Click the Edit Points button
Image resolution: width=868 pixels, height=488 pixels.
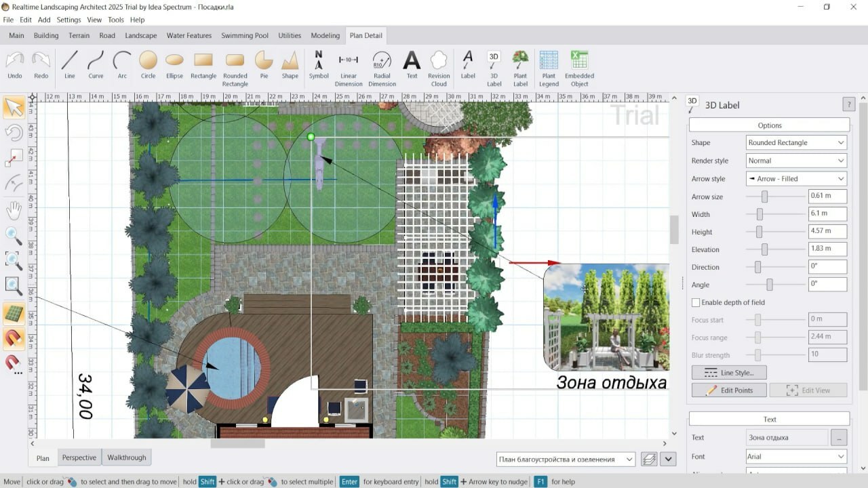pyautogui.click(x=729, y=390)
